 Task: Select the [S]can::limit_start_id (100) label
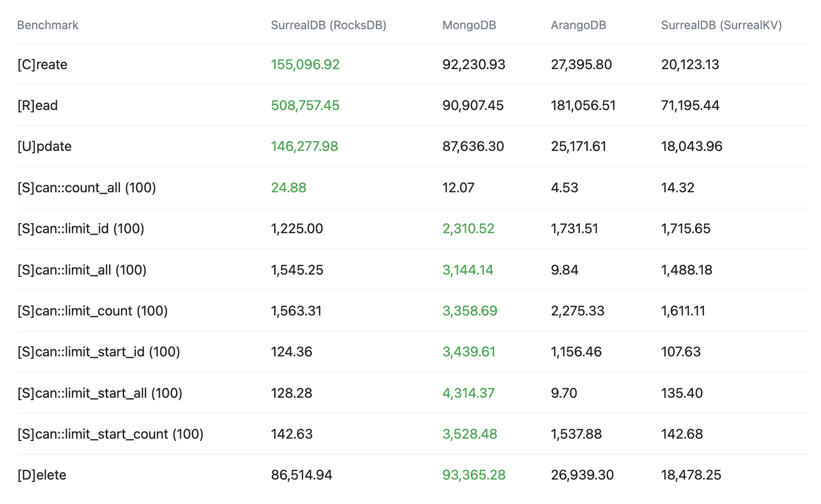[99, 352]
